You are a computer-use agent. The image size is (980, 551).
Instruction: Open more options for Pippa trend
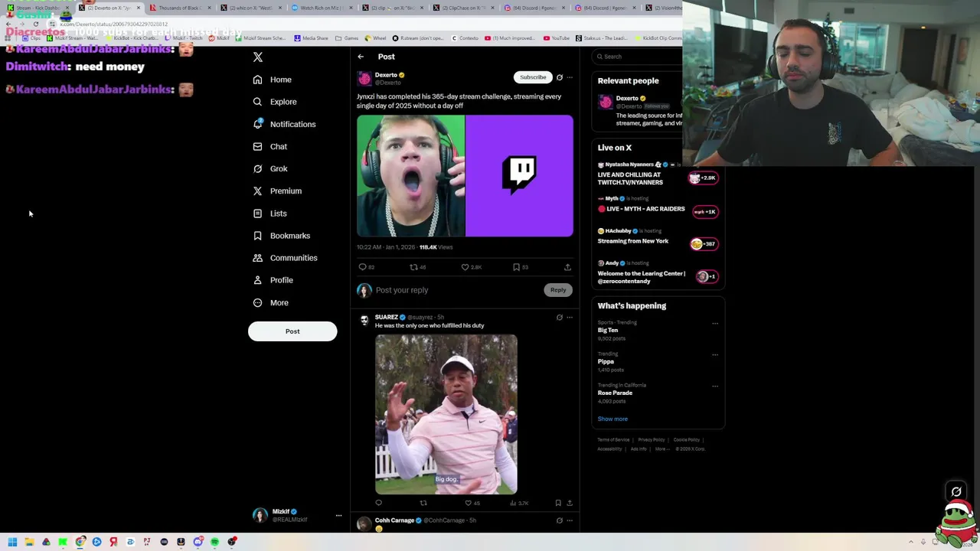(x=715, y=354)
